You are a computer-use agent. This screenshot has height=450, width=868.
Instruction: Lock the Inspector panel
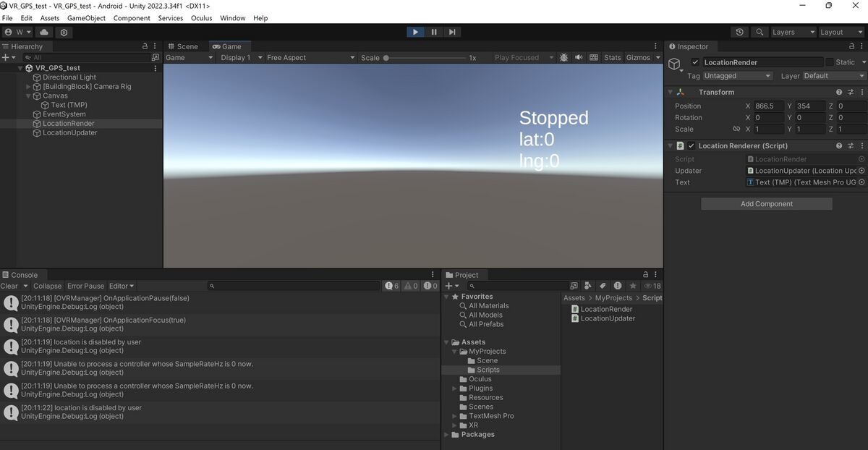(851, 46)
